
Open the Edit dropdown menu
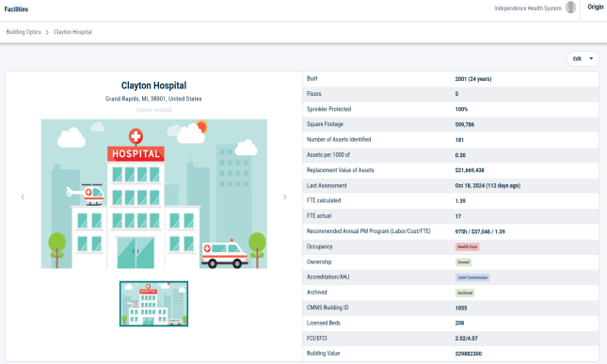[583, 59]
